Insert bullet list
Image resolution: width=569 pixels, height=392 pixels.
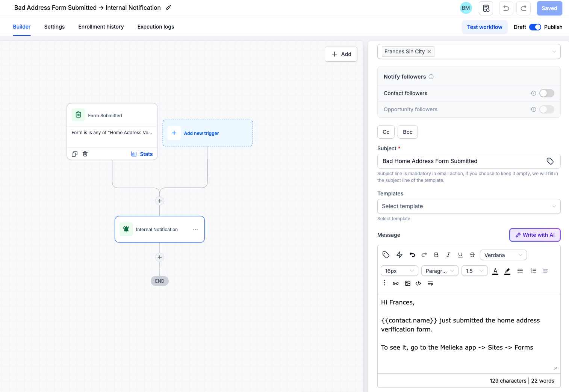520,271
